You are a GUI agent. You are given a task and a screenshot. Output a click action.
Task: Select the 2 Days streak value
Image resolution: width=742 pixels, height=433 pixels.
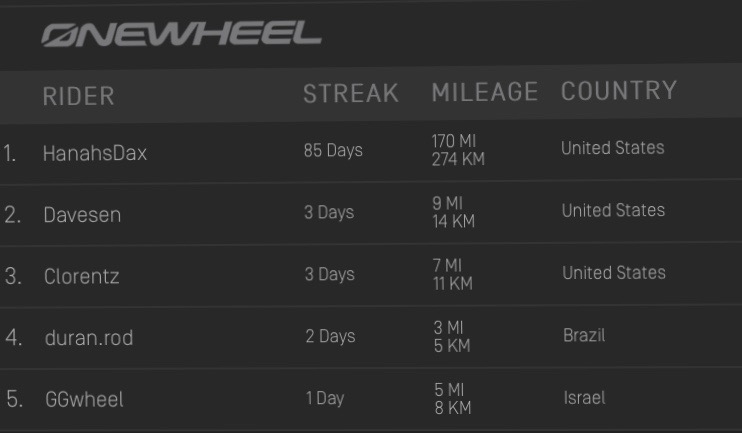point(330,336)
